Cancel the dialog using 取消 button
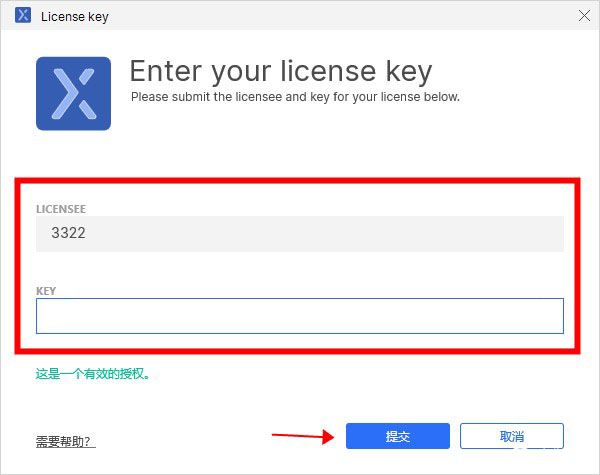This screenshot has width=600, height=475. tap(512, 436)
